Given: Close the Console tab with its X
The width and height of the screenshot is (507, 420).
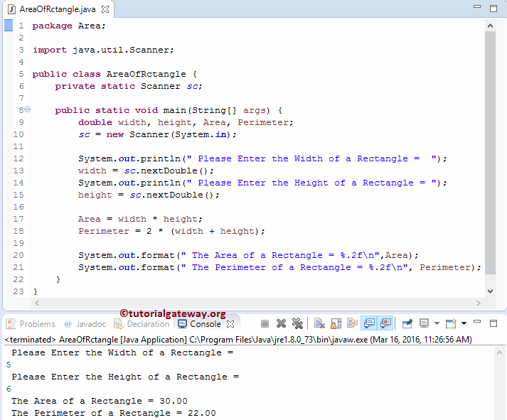Looking at the screenshot, I should [x=230, y=324].
